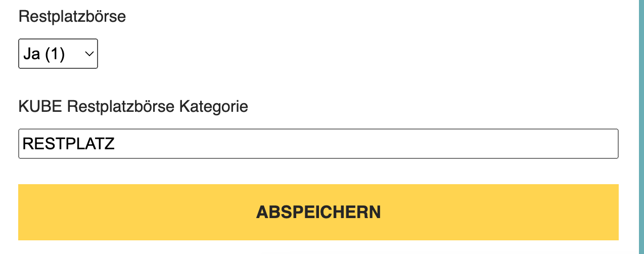
Task: Open the Restplatzbörse dropdown
Action: [58, 54]
